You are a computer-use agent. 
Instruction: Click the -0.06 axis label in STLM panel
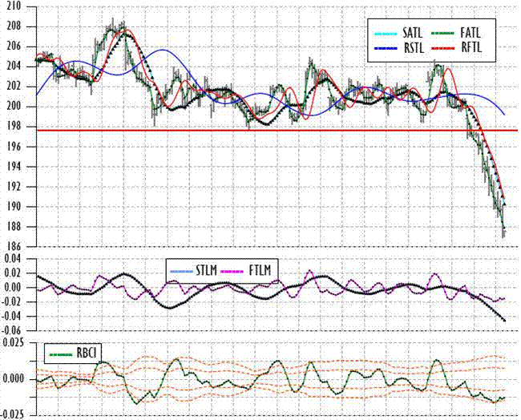coord(12,330)
